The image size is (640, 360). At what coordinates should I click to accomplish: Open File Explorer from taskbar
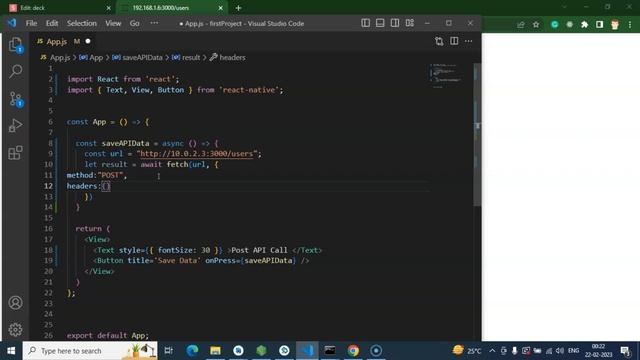coord(216,351)
